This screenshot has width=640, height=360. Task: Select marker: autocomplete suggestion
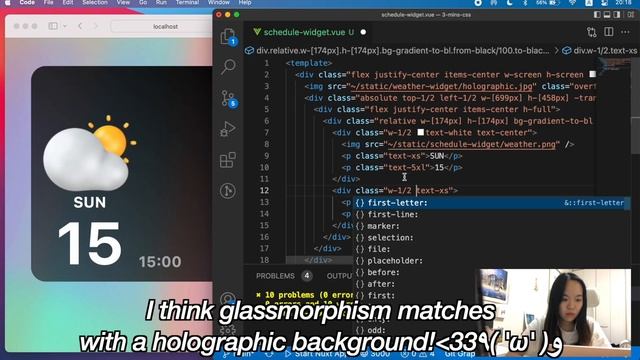(491, 226)
